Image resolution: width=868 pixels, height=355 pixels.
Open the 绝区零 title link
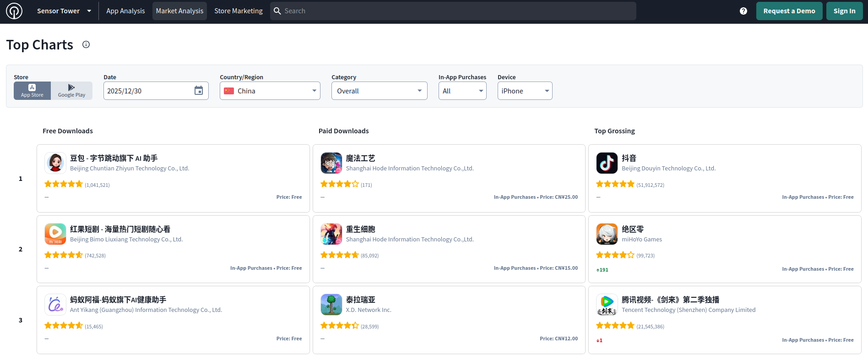click(633, 229)
